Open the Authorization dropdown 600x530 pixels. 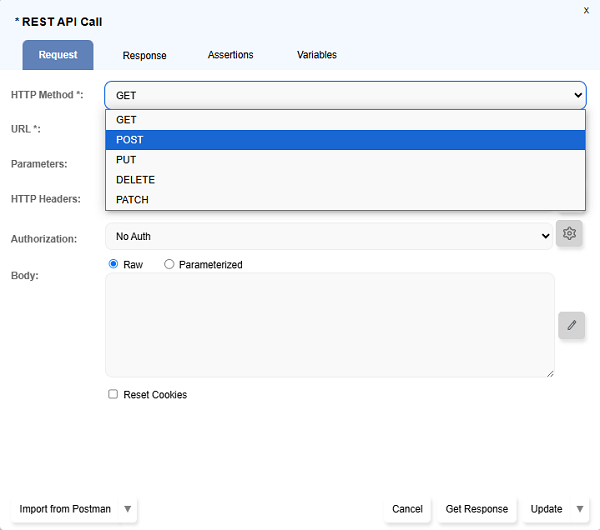tap(330, 236)
